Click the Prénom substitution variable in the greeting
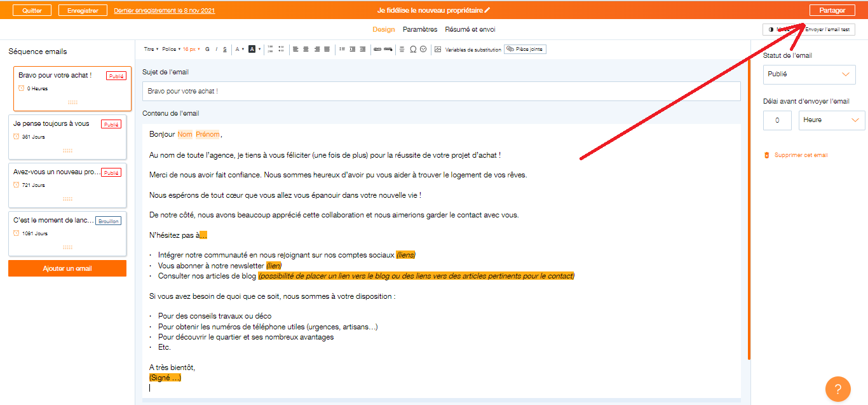The image size is (868, 405). [208, 134]
